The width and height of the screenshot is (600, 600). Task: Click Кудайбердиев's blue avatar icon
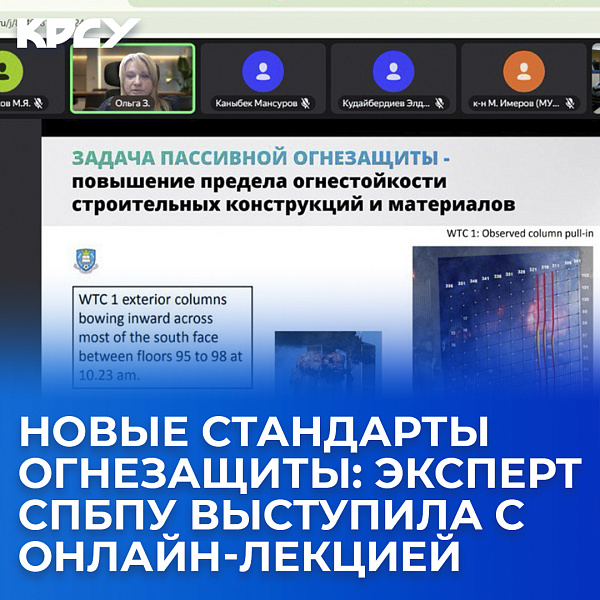pos(393,71)
